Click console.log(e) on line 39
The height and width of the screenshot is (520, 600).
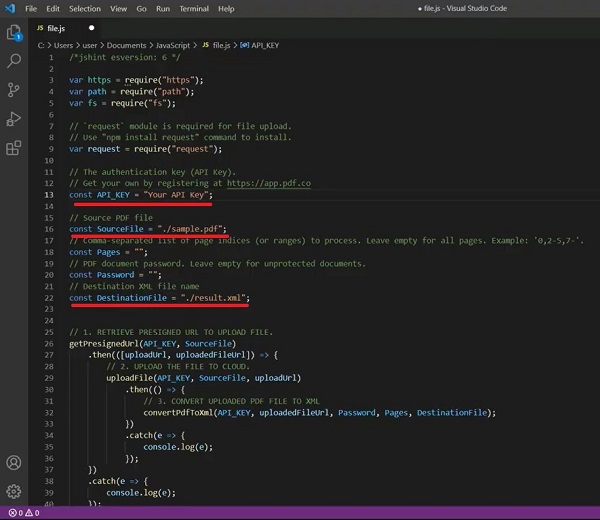(141, 493)
